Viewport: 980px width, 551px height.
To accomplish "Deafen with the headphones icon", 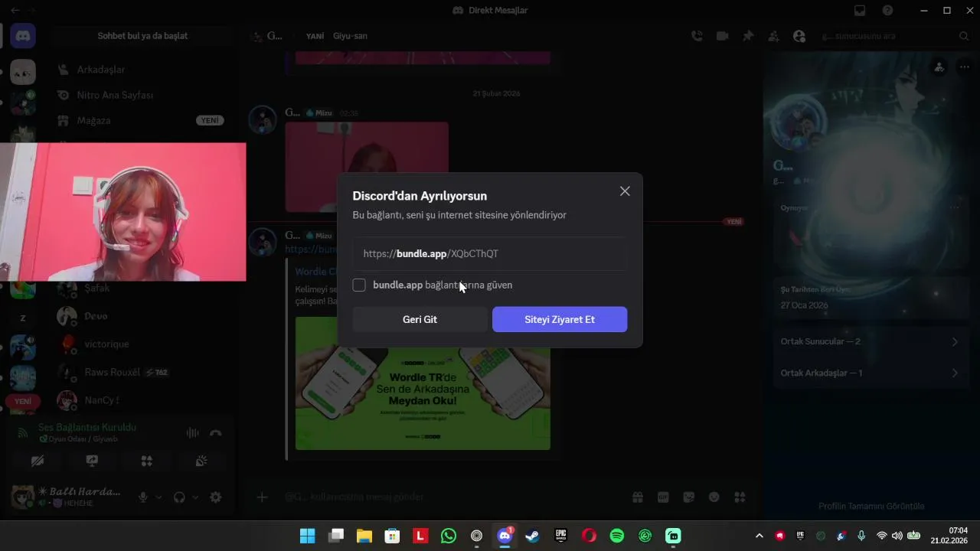I will [x=179, y=497].
